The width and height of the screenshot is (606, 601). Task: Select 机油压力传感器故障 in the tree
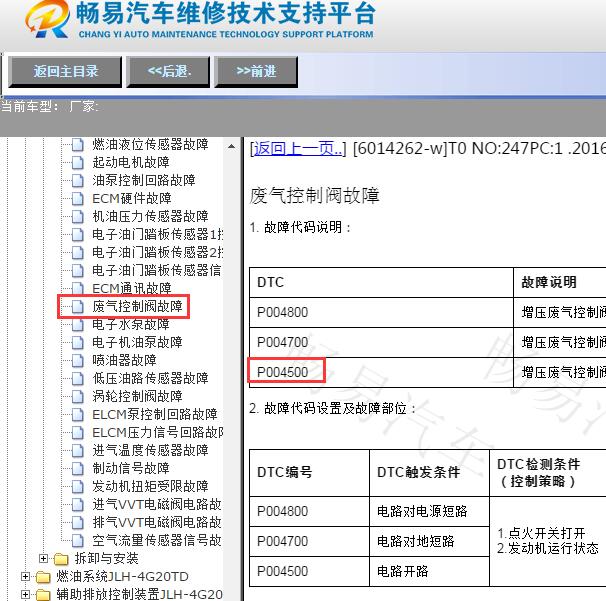150,216
